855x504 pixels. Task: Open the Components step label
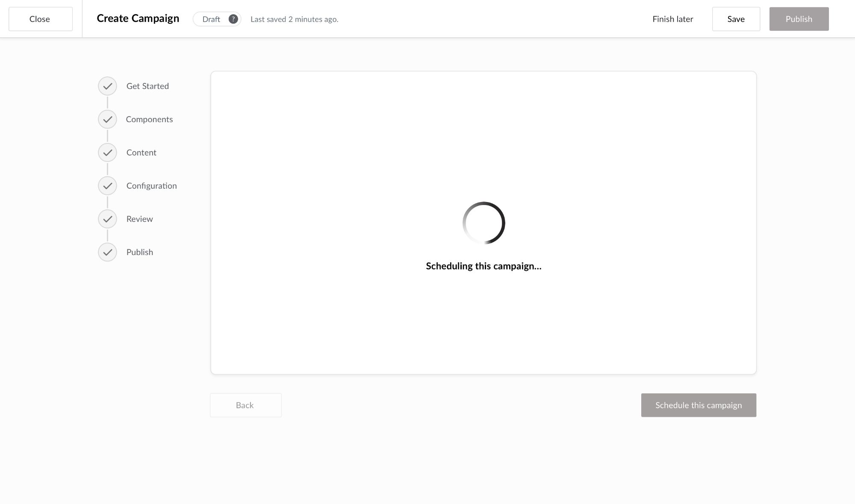(x=149, y=120)
